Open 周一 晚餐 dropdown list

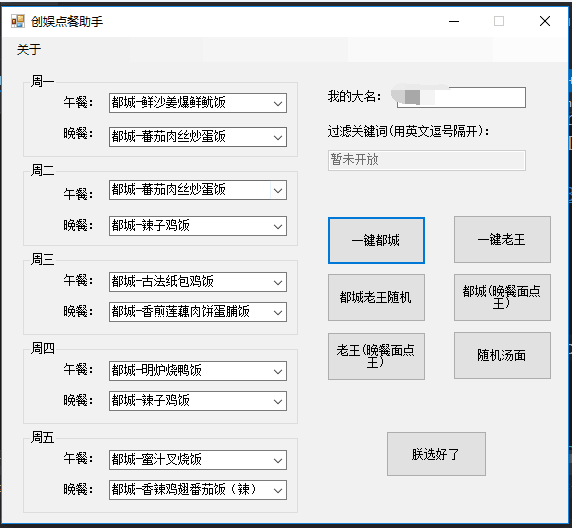(x=198, y=137)
